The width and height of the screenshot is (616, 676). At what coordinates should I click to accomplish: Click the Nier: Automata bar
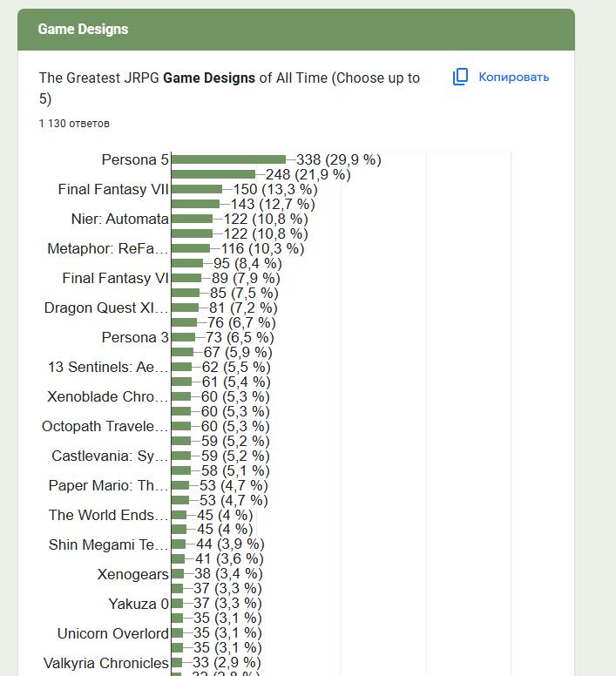click(x=192, y=219)
